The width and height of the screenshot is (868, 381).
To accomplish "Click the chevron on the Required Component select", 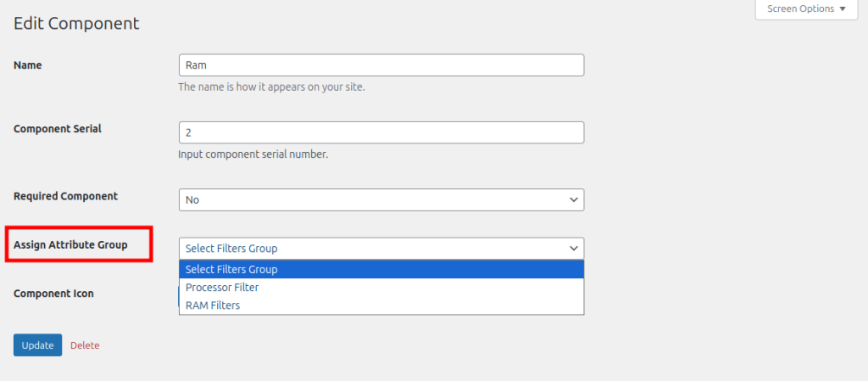I will click(574, 200).
